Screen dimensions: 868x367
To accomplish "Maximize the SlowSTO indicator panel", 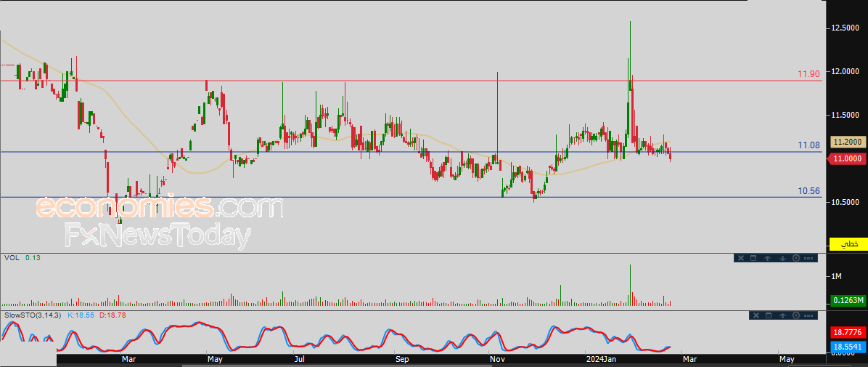I will (x=769, y=315).
